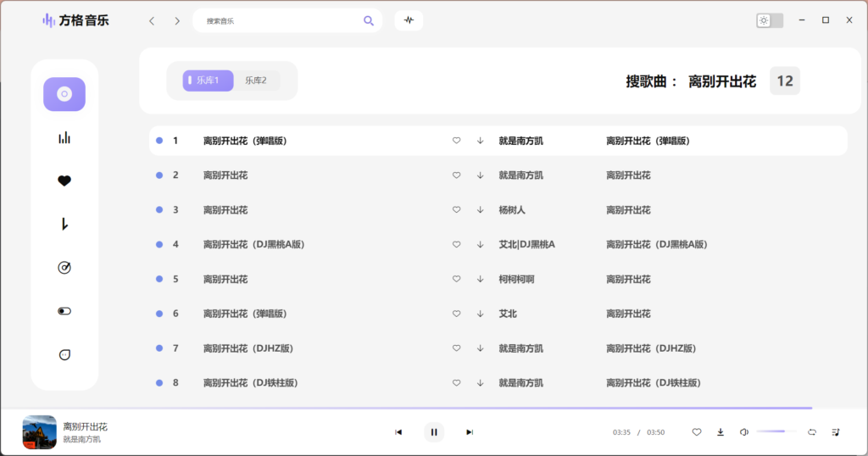Download song 2 by 就是南方凯

[x=480, y=175]
